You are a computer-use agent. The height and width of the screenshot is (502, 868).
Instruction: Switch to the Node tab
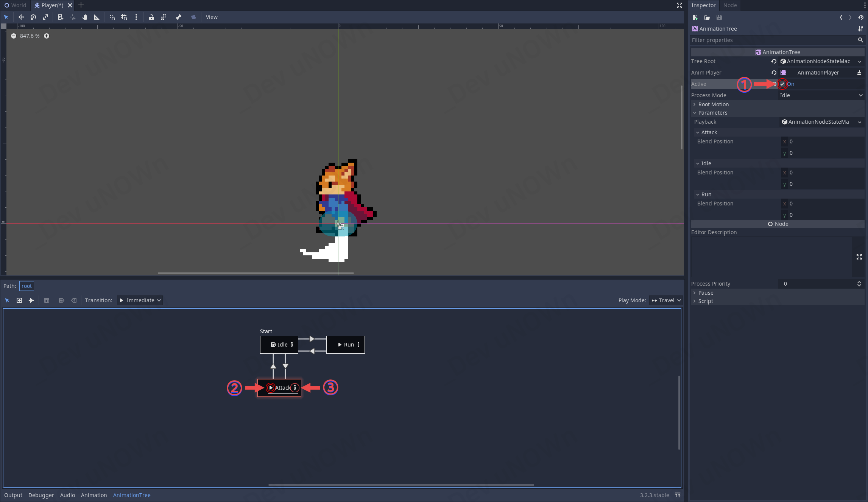(729, 5)
